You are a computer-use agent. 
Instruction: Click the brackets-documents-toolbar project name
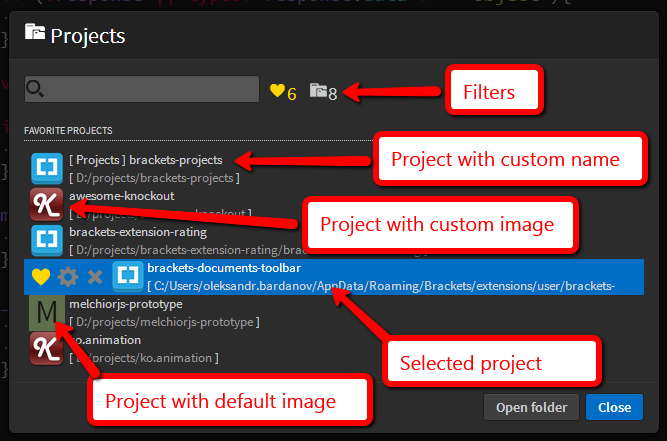(x=224, y=268)
